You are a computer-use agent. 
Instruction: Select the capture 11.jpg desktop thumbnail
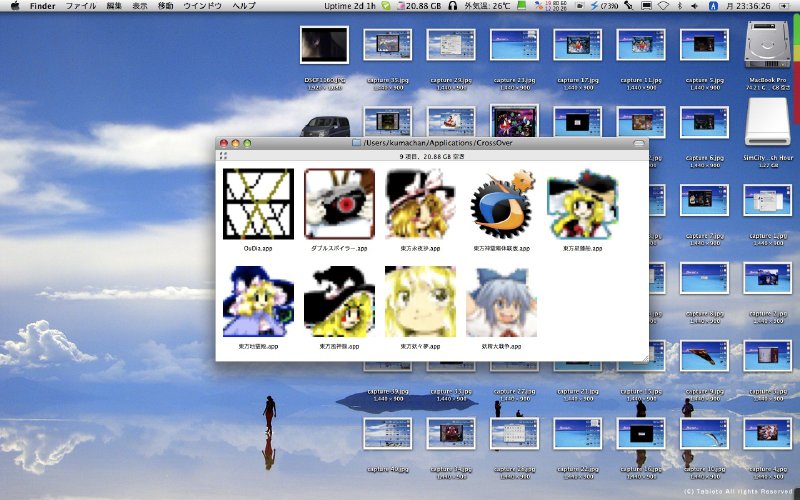coord(641,45)
